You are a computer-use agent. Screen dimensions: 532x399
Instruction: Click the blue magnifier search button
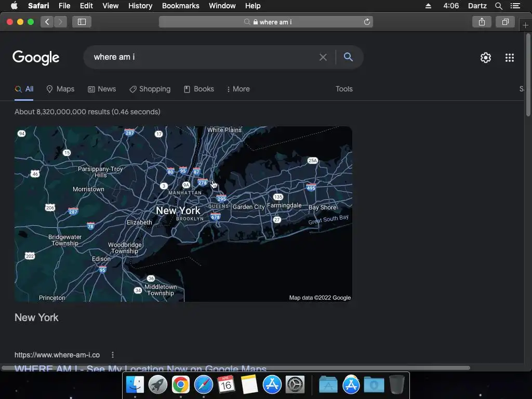pyautogui.click(x=348, y=57)
